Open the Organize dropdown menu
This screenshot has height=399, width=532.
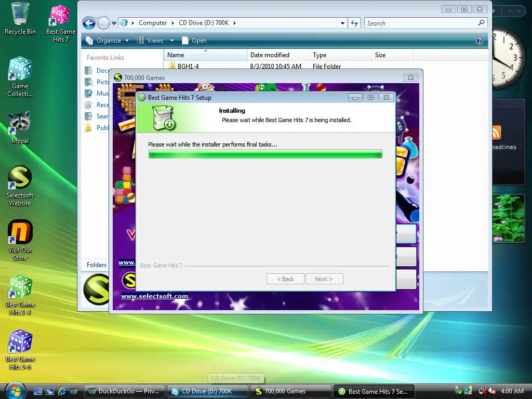point(108,41)
